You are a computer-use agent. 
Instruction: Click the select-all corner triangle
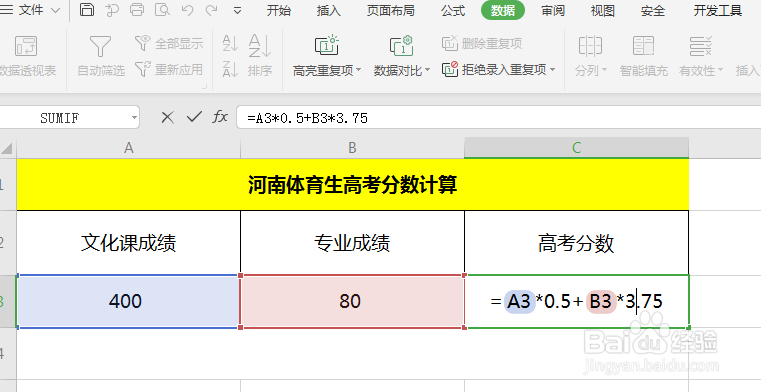[x=7, y=147]
